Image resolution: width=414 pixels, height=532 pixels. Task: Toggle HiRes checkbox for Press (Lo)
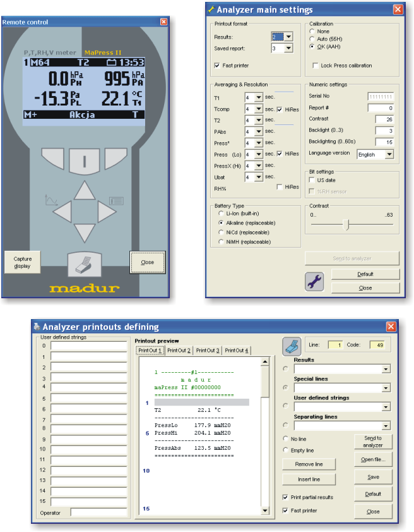point(280,154)
